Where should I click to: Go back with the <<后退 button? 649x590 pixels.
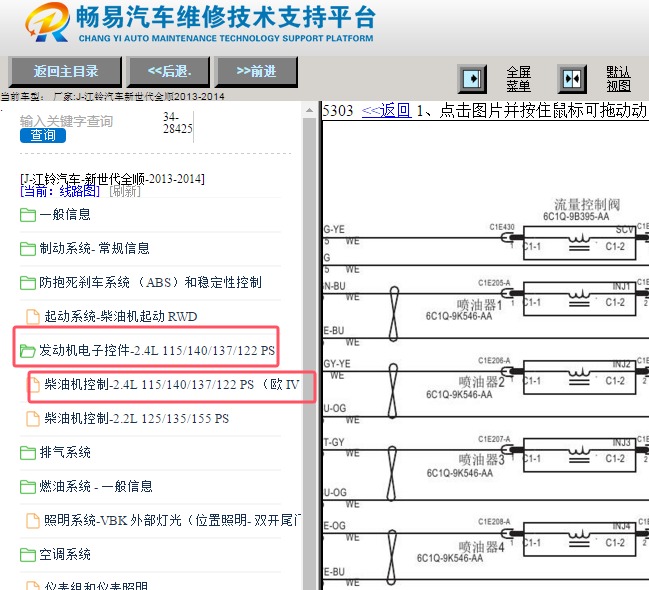[169, 72]
